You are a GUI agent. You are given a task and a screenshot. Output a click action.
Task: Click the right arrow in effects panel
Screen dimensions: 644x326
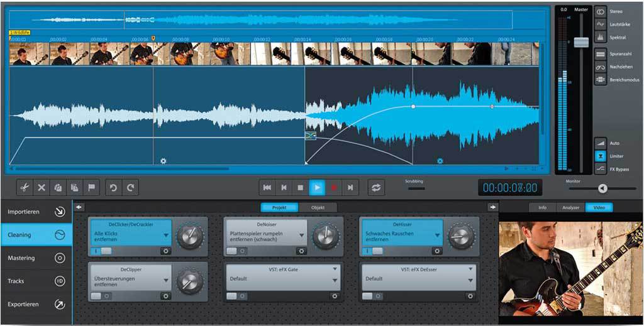[492, 207]
